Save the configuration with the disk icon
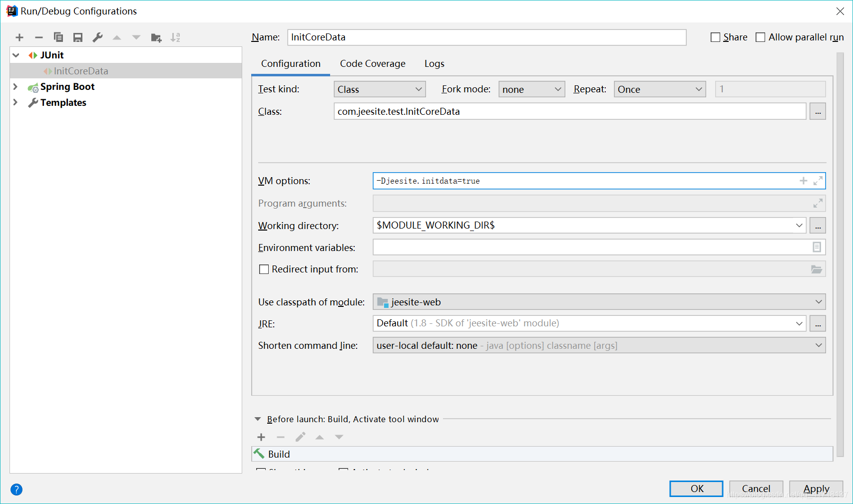853x504 pixels. tap(78, 37)
